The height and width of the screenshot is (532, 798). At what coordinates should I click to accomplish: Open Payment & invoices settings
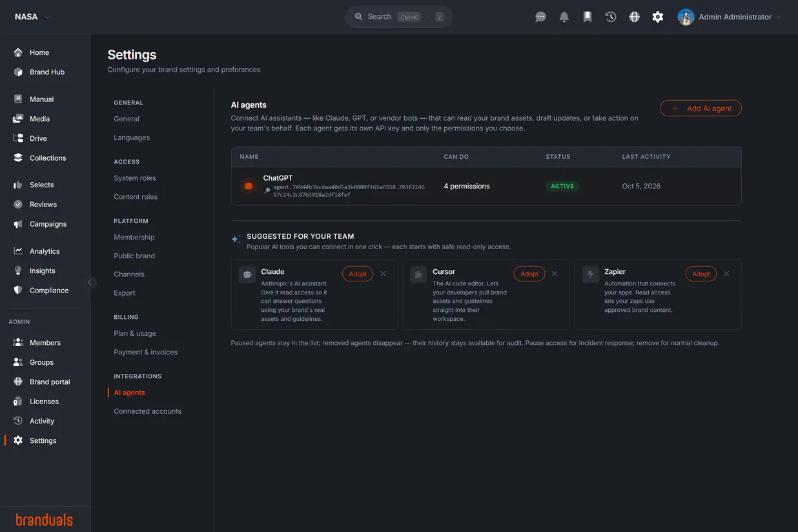click(x=146, y=352)
